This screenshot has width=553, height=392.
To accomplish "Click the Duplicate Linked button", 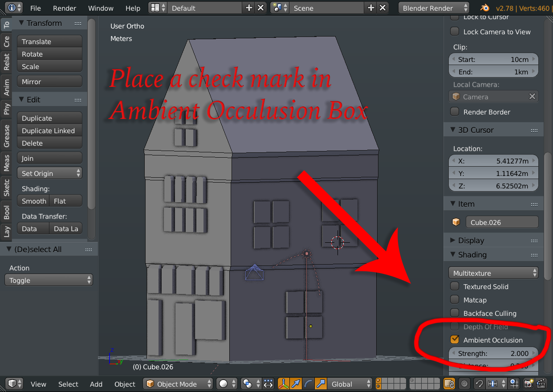I will [49, 131].
